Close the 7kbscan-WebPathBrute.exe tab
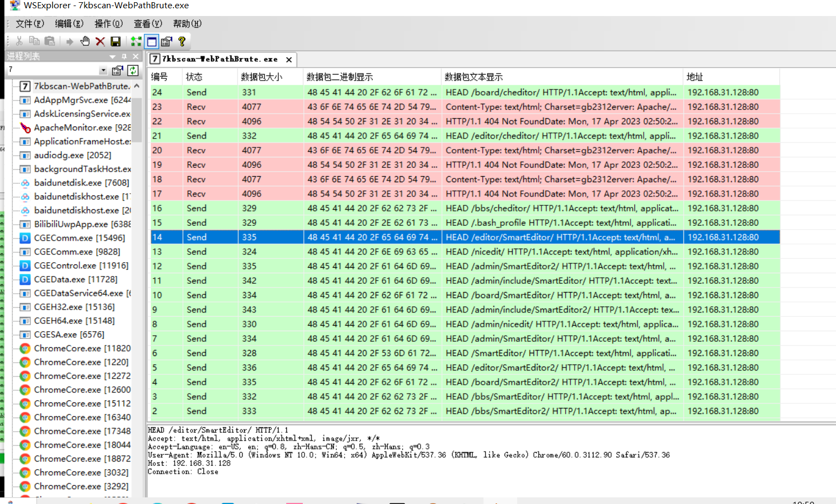Image resolution: width=836 pixels, height=504 pixels. point(288,60)
